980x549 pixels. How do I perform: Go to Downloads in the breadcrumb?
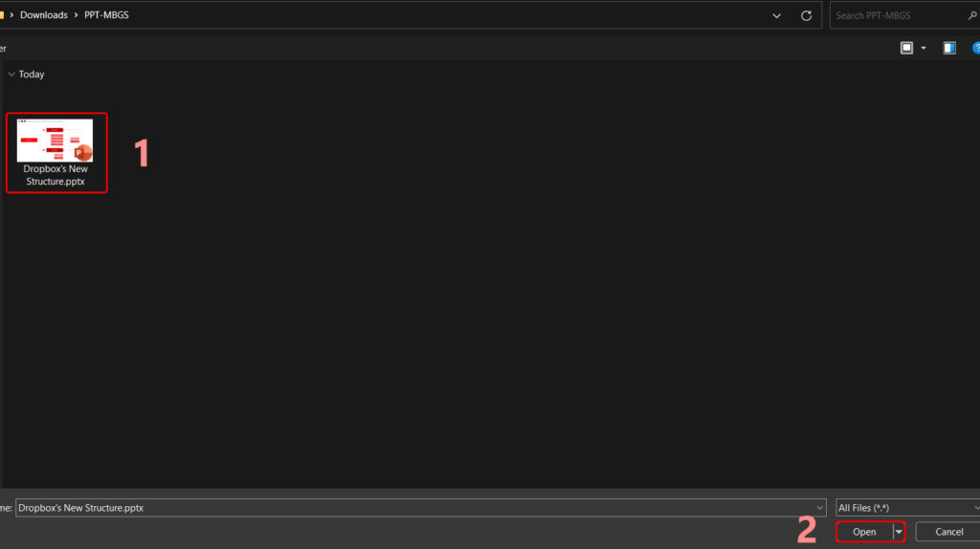(44, 15)
